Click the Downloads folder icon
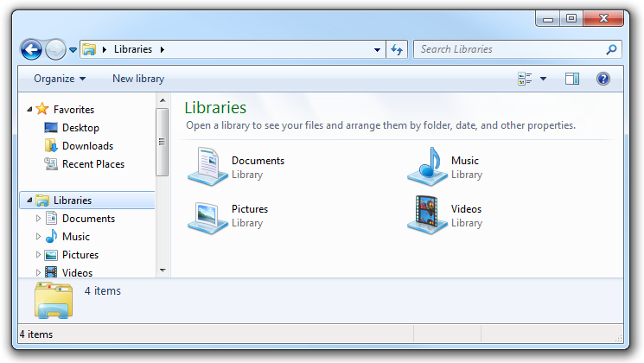Screen dimensions: 644x363 click(51, 145)
